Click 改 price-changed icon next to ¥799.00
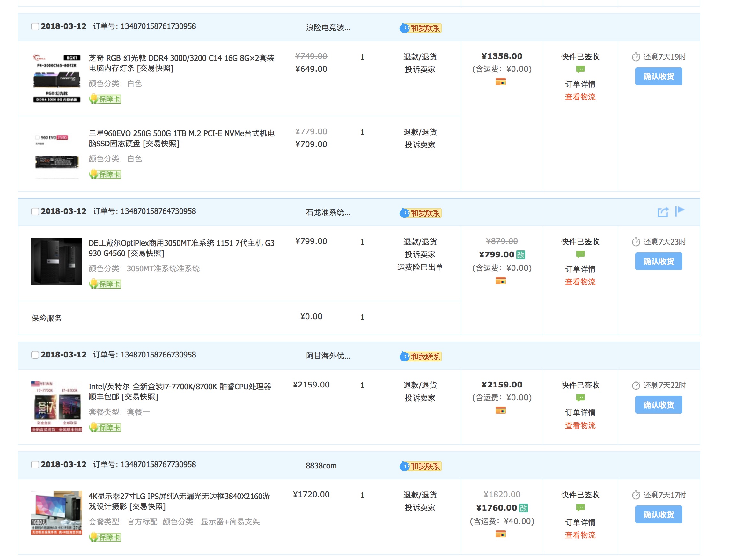The height and width of the screenshot is (560, 729). click(x=520, y=255)
